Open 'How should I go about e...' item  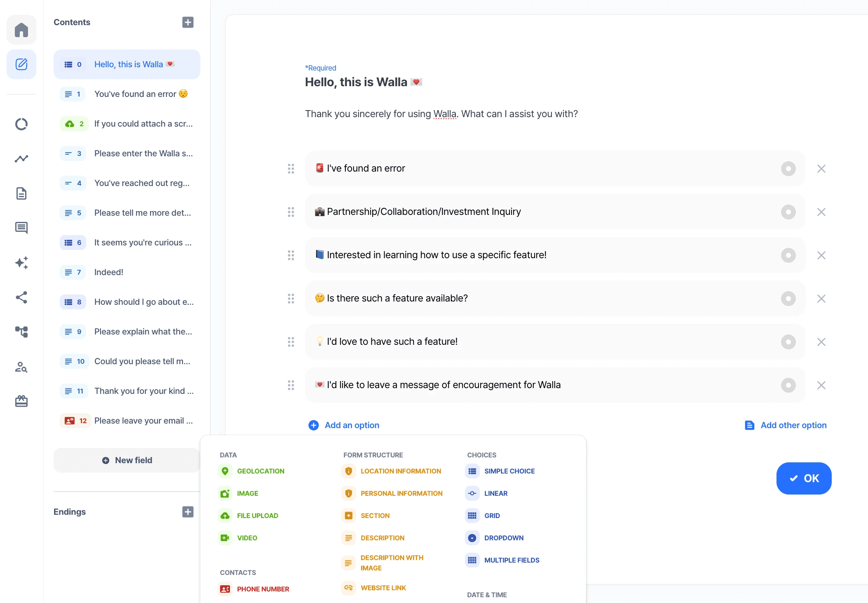(127, 302)
